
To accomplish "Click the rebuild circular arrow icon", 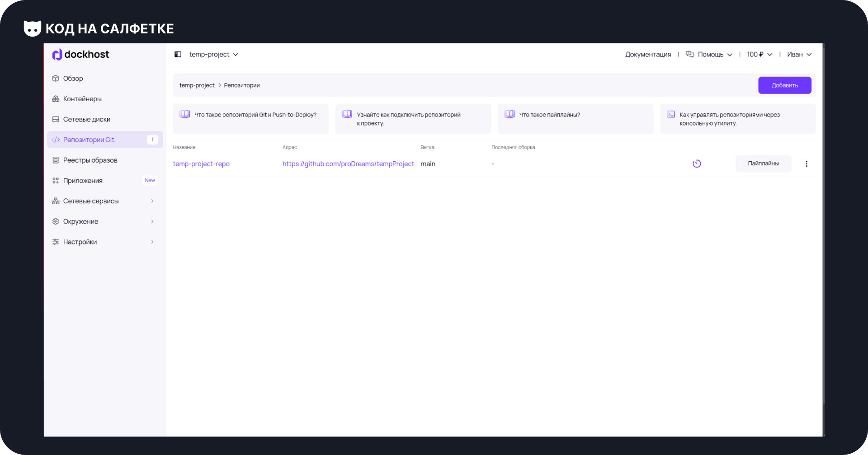I will [697, 164].
